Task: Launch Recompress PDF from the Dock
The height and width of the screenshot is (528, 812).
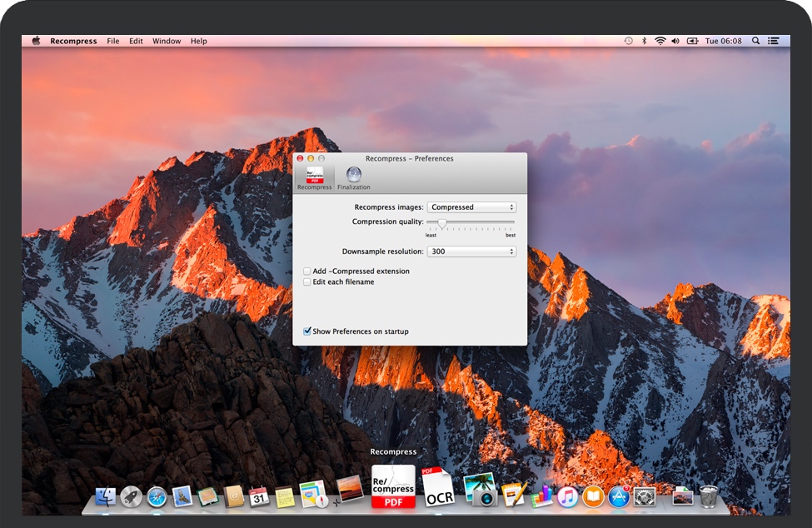Action: pos(393,486)
